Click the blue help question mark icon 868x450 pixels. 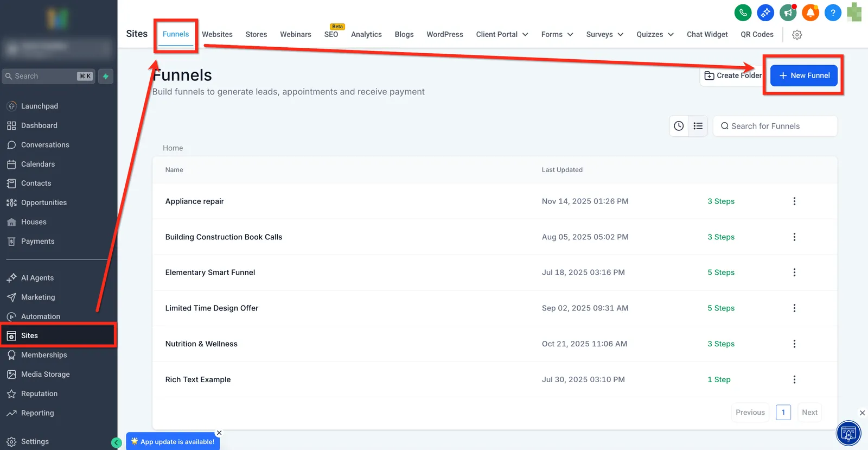[x=833, y=12]
